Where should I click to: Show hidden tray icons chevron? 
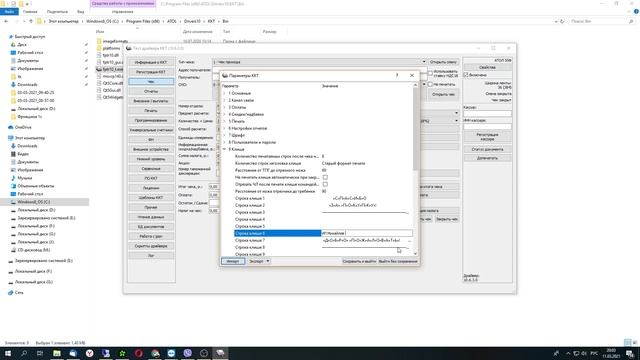tap(568, 353)
